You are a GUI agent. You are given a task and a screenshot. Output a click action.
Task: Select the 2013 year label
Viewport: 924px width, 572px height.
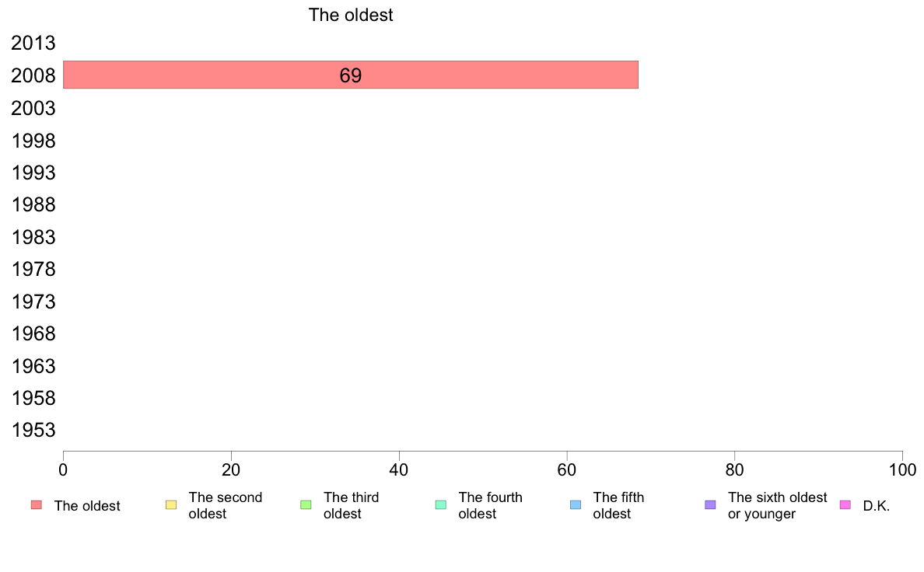[33, 43]
